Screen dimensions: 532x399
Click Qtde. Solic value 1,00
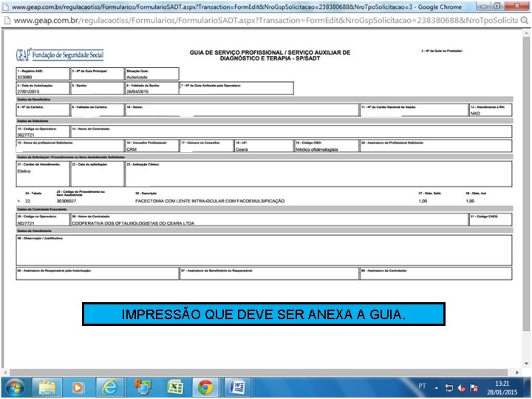pos(423,201)
